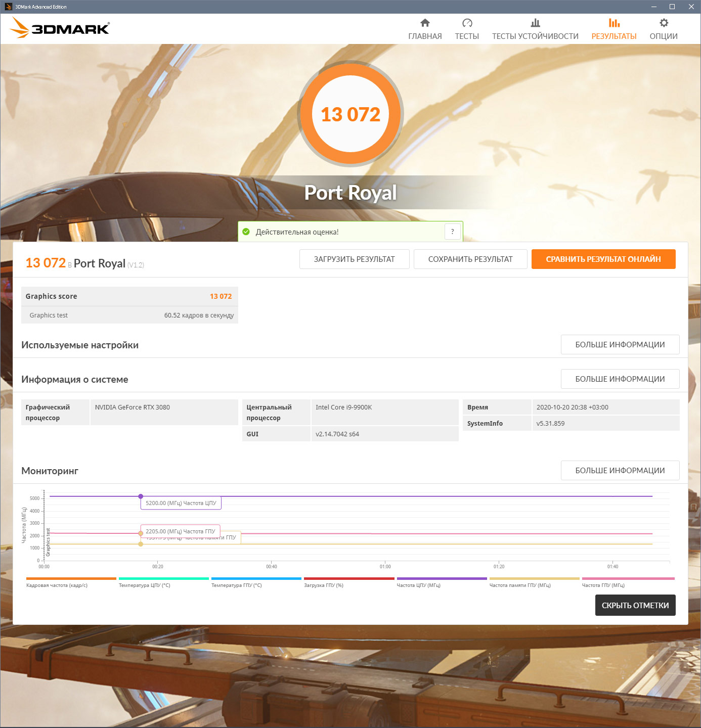Click the GUI version v2.14.7042 s64
The height and width of the screenshot is (728, 701).
[337, 434]
